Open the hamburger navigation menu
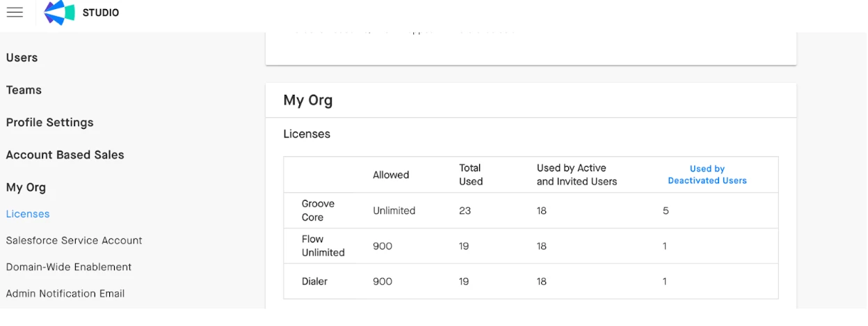This screenshot has height=326, width=868. [15, 13]
